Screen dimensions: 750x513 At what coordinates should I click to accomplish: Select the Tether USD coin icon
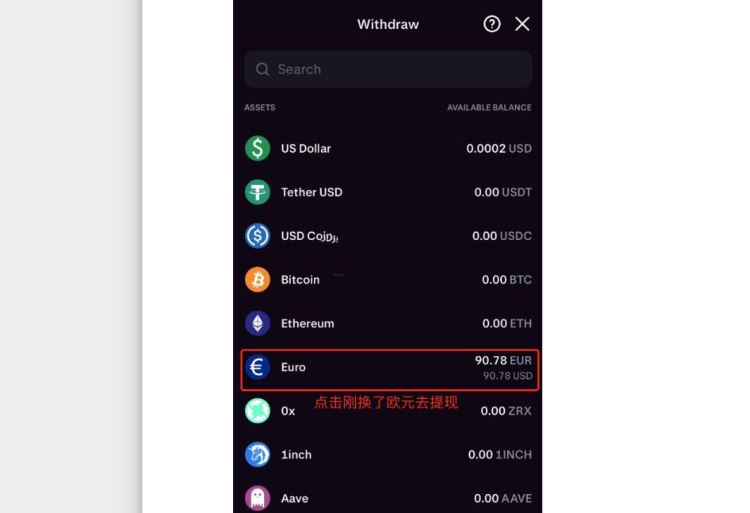point(257,192)
